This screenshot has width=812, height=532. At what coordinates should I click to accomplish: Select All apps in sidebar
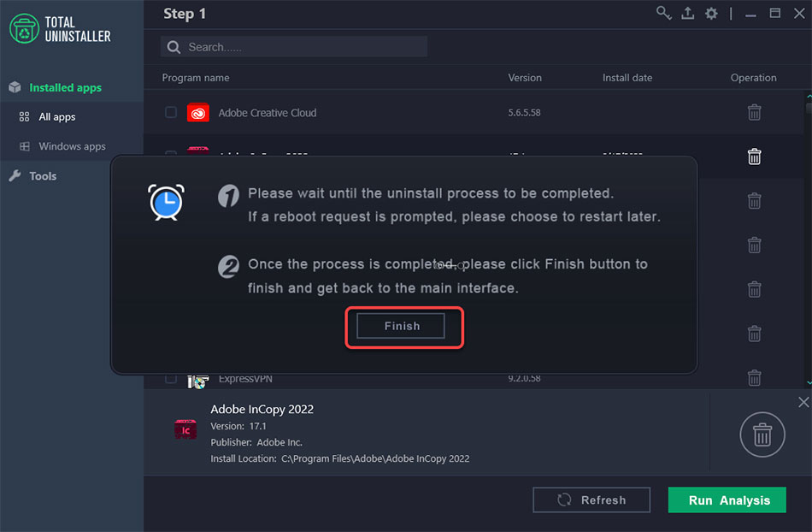[x=57, y=117]
